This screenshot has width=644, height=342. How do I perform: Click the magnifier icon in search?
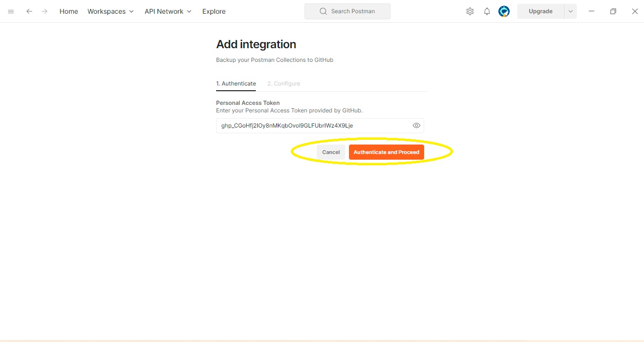point(323,11)
